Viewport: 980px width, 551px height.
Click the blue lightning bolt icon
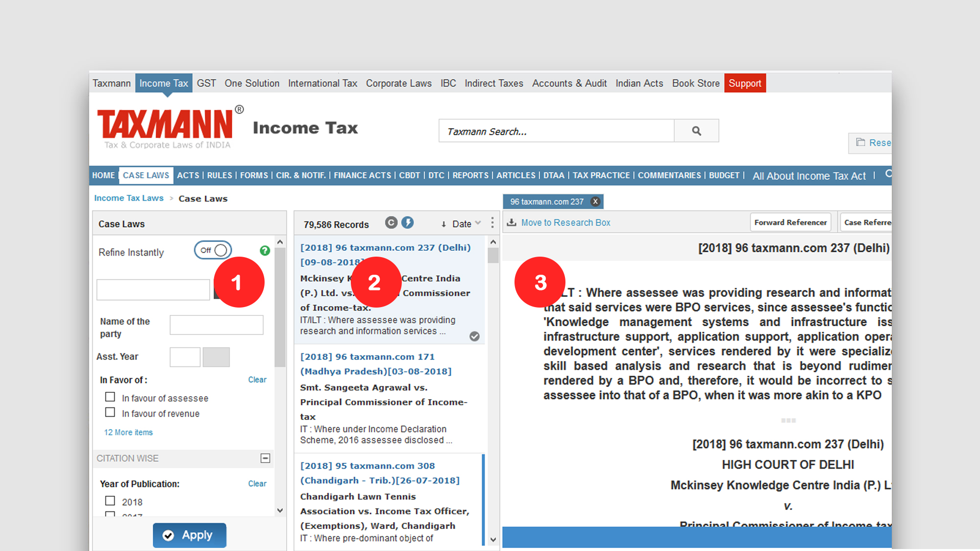pyautogui.click(x=408, y=223)
